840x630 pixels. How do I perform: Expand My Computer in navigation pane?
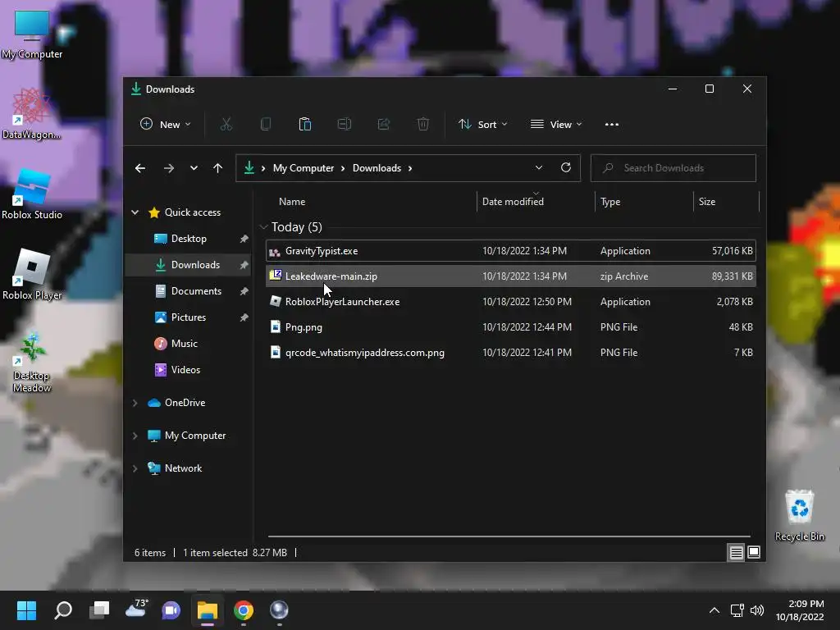coord(135,436)
